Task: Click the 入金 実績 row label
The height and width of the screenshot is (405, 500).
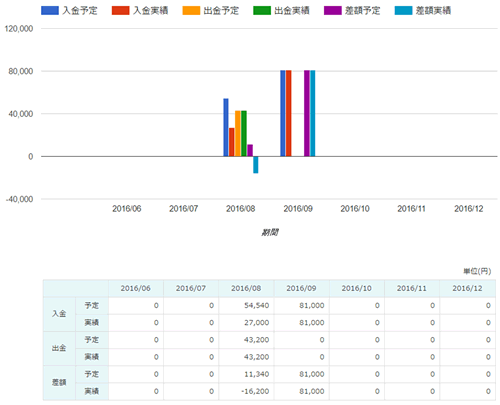Action: coord(92,323)
